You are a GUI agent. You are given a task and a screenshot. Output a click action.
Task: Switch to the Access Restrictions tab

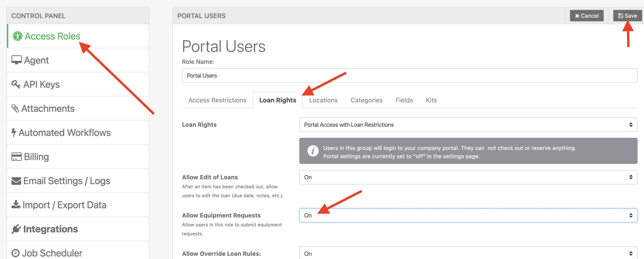tap(217, 100)
